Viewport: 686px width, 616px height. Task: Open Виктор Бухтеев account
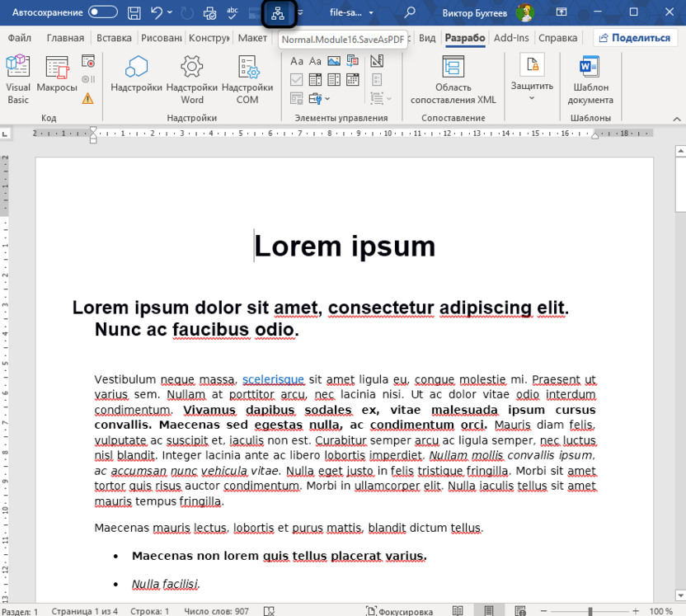tap(488, 12)
